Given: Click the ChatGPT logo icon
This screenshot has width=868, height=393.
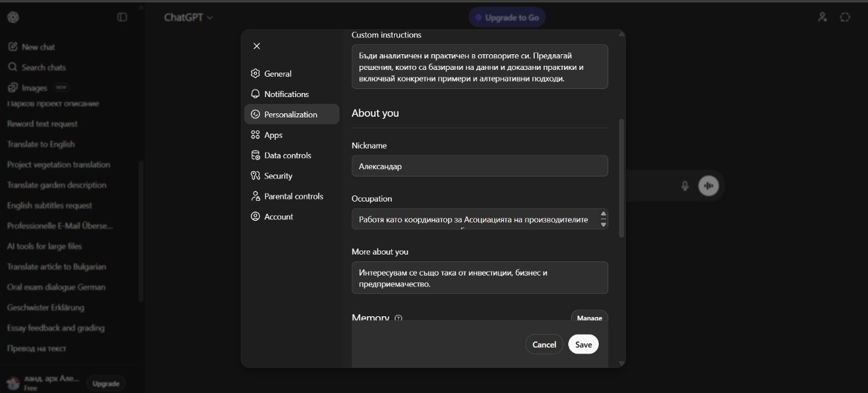Looking at the screenshot, I should pyautogui.click(x=13, y=17).
